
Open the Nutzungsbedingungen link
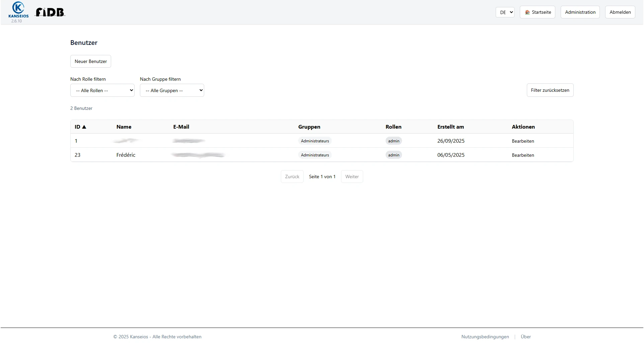coord(485,337)
